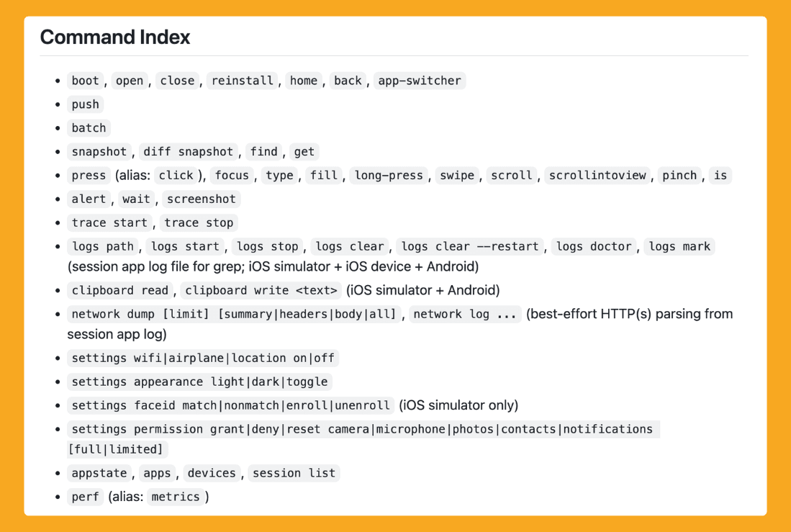The image size is (791, 532).
Task: Click the 'find' command tag
Action: pos(264,152)
